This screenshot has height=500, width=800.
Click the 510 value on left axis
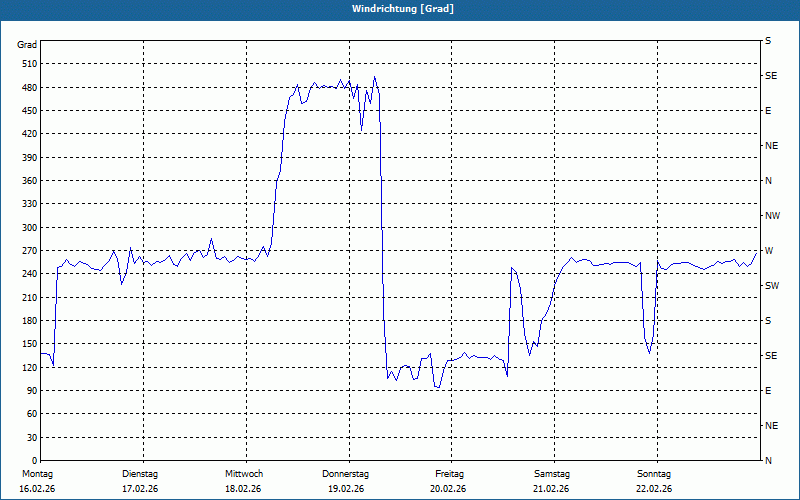30,64
